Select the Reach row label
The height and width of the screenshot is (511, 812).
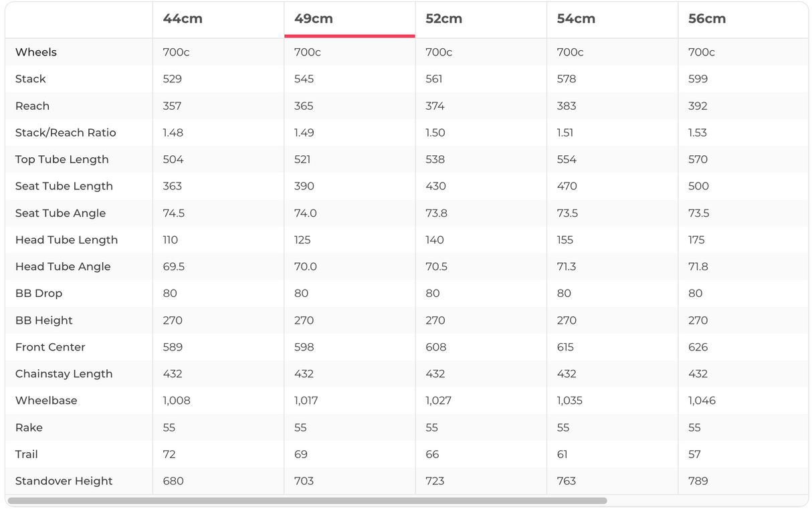tap(32, 106)
